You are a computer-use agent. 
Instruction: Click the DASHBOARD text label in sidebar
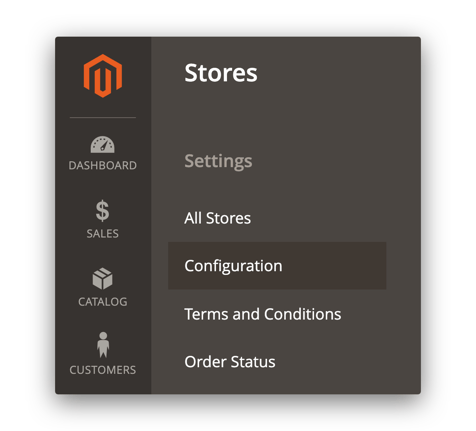click(x=103, y=165)
